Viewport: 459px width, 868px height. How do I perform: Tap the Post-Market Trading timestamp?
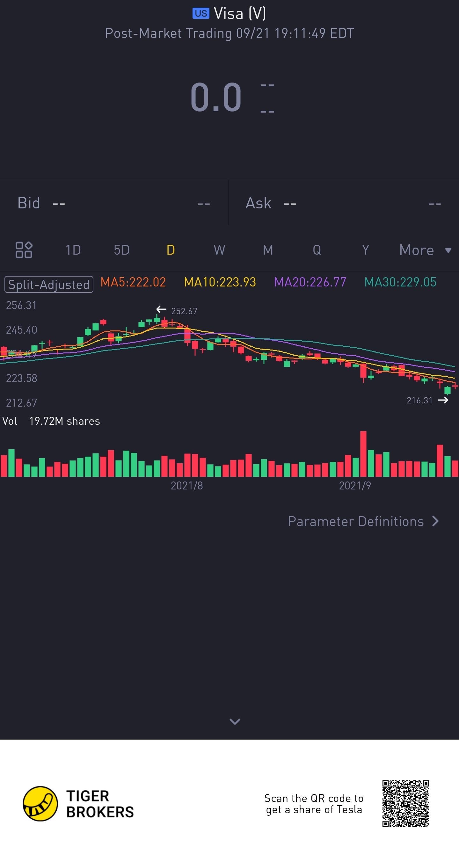[229, 33]
